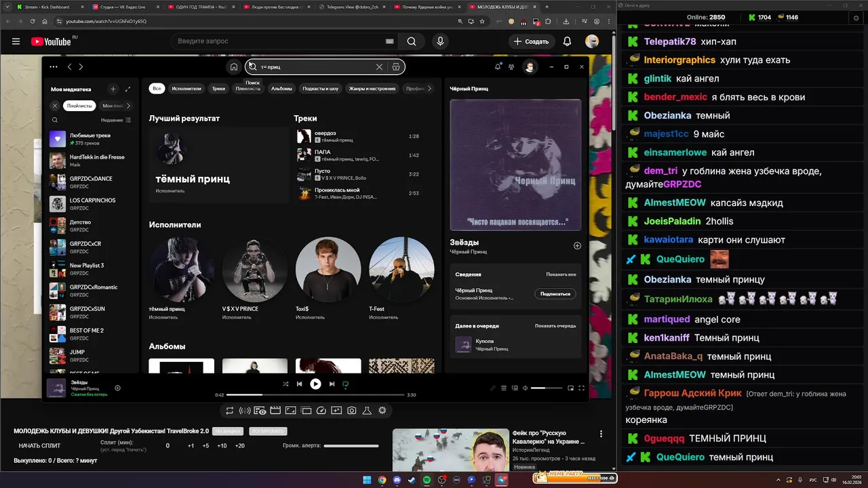This screenshot has width=868, height=488.
Task: Adjust the Spotify volume slider
Action: click(547, 388)
